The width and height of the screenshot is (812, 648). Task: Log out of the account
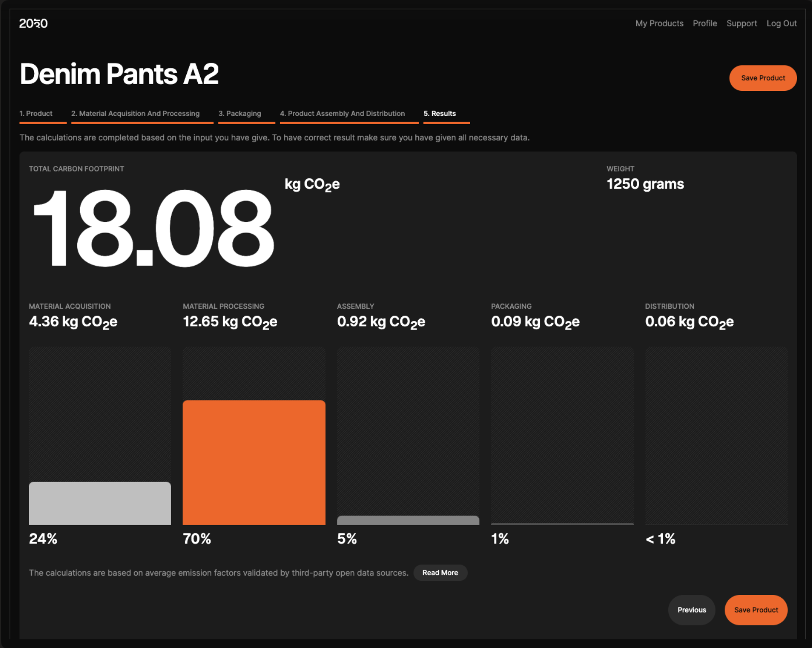(x=782, y=23)
